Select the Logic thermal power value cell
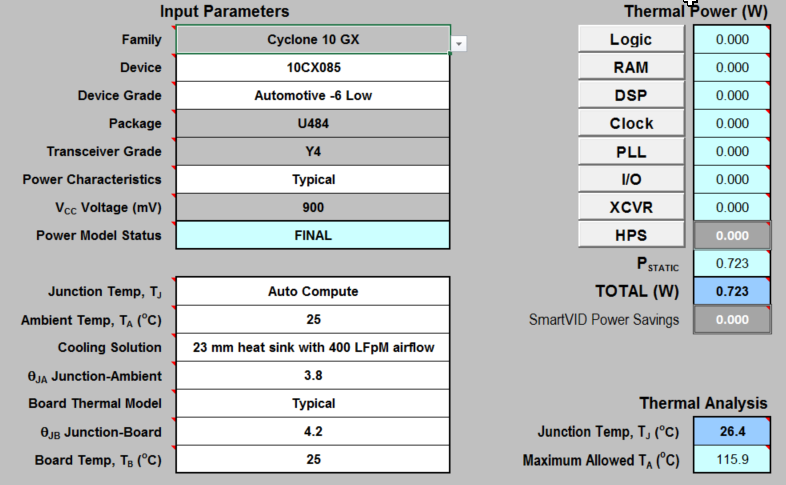The height and width of the screenshot is (485, 786). click(x=732, y=40)
